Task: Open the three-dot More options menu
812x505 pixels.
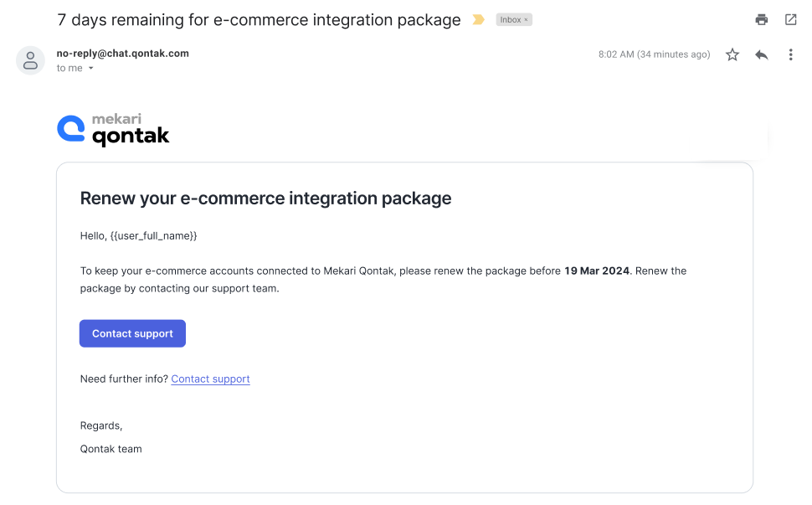Action: coord(790,54)
